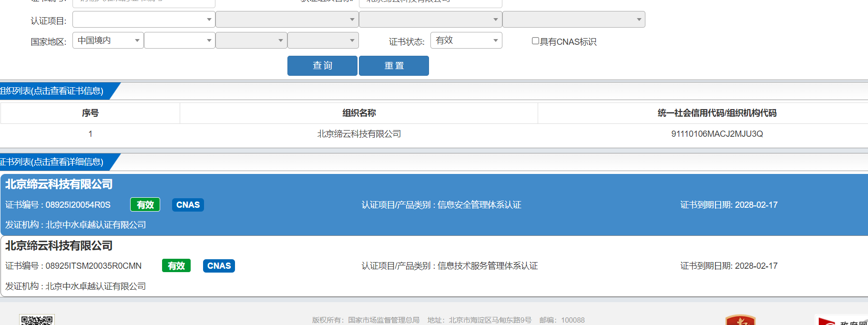Click the CNAS badge on certificate 08925ITSM20035R0CMN
This screenshot has width=868, height=325.
pyautogui.click(x=219, y=266)
